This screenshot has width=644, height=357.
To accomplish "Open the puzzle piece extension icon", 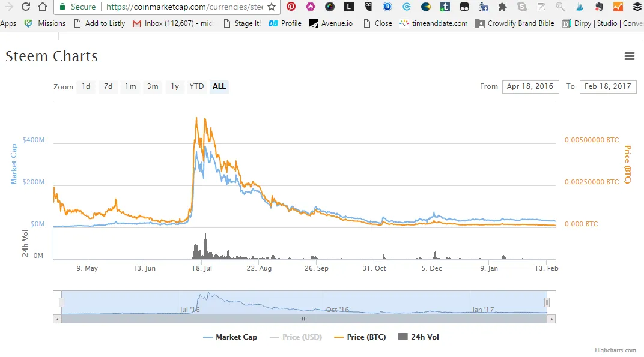I will (502, 7).
